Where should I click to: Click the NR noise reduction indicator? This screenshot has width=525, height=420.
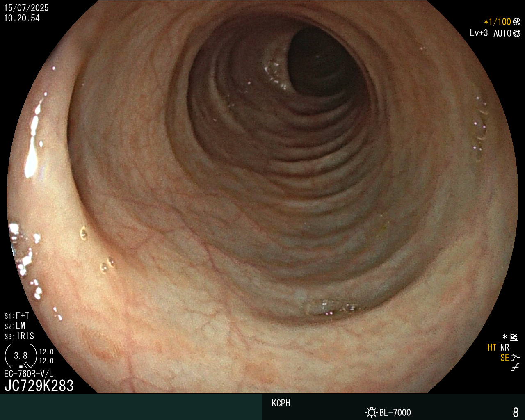(504, 347)
